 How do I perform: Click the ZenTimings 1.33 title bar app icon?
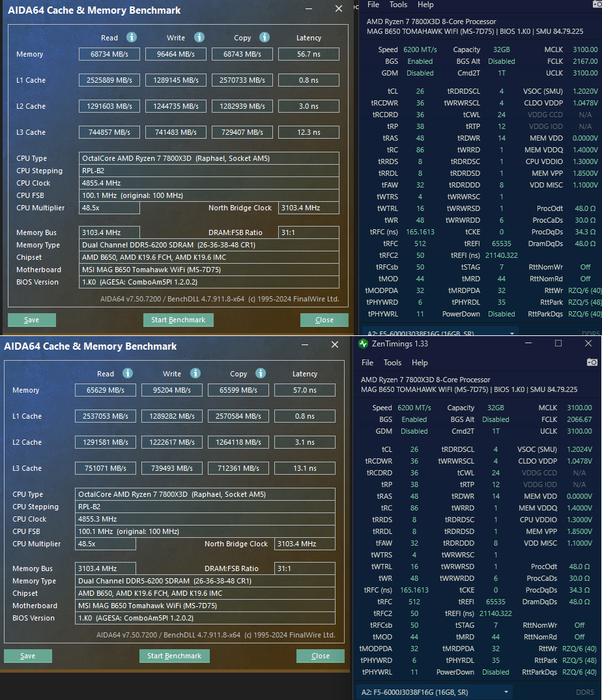(363, 344)
